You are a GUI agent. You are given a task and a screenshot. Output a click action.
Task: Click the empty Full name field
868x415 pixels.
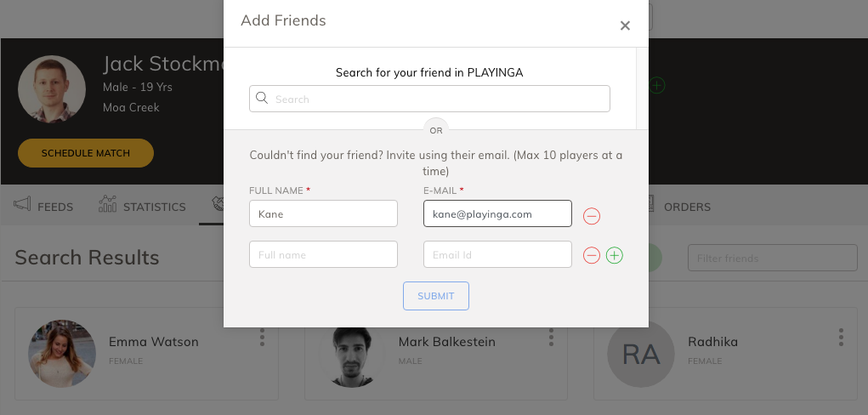323,254
